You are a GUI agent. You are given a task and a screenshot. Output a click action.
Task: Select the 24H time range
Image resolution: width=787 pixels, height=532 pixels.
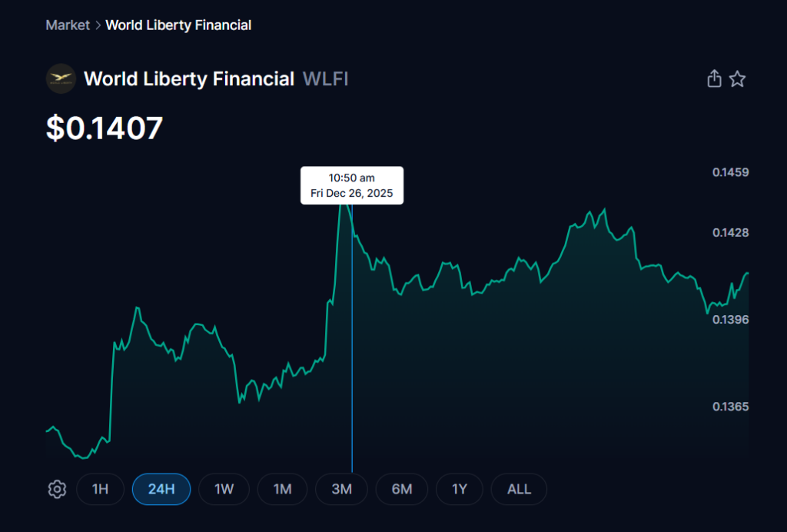coord(161,489)
